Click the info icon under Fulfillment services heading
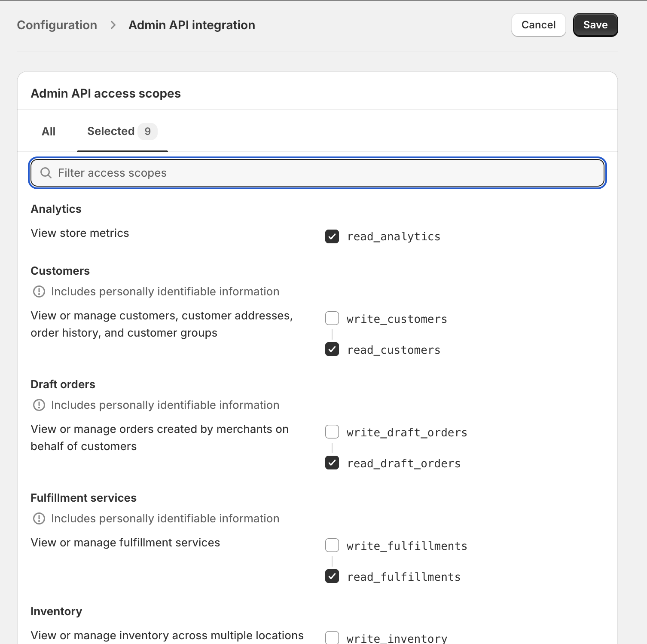The image size is (647, 644). point(39,518)
